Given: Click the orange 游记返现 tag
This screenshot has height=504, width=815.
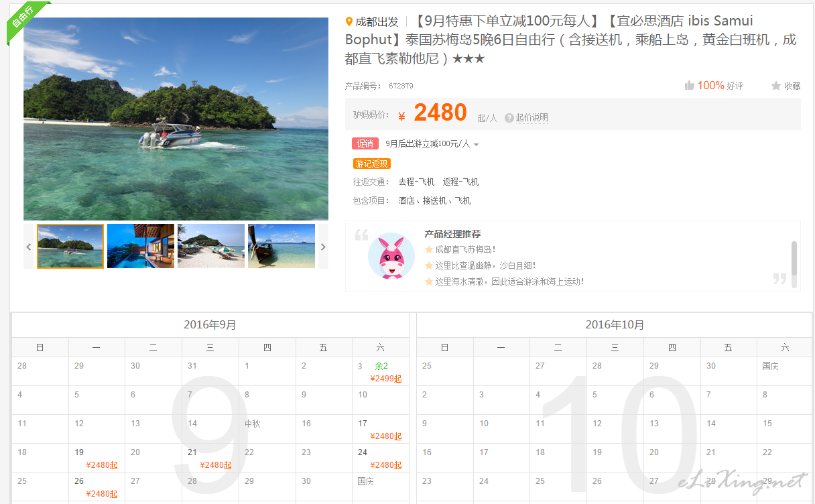Looking at the screenshot, I should tap(371, 164).
